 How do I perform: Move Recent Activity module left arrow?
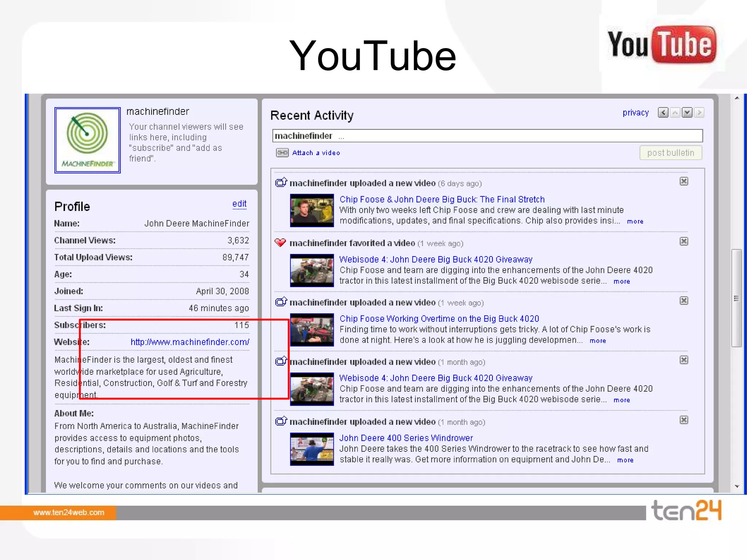[x=663, y=113]
